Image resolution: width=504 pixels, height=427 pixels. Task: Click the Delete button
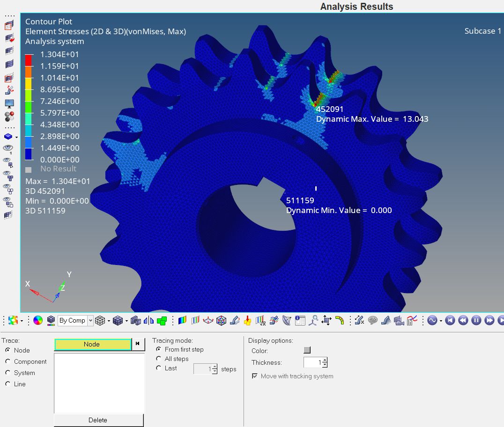pyautogui.click(x=98, y=420)
